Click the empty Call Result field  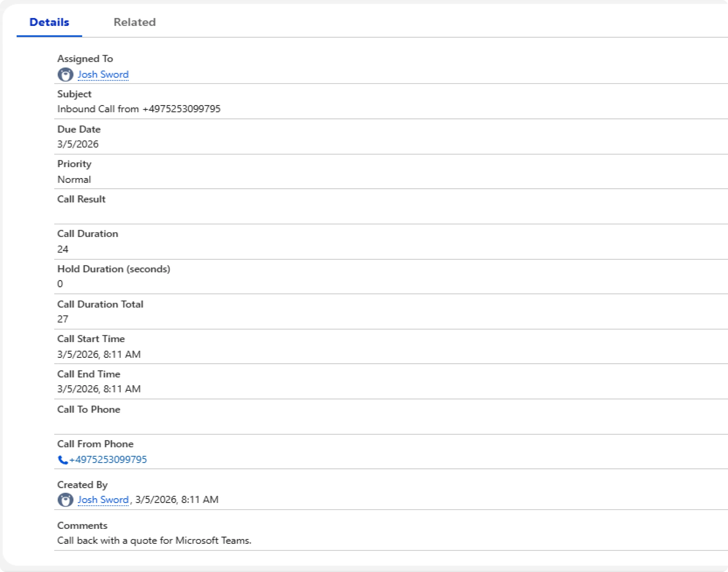(x=134, y=214)
